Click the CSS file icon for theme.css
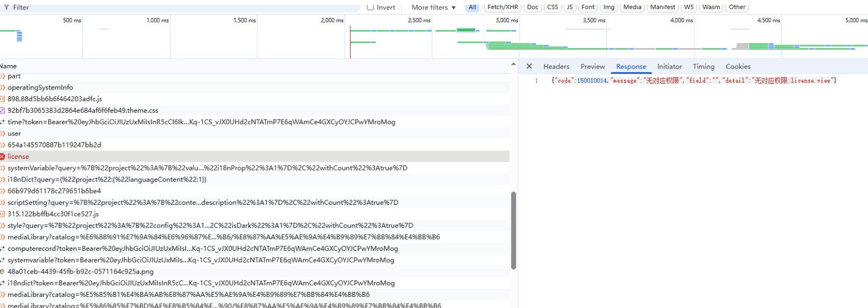The width and height of the screenshot is (868, 308). pyautogui.click(x=2, y=111)
